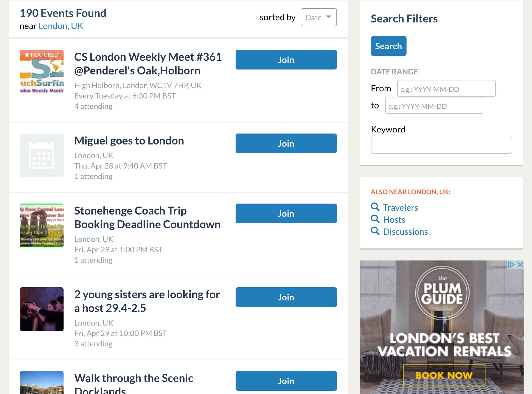Click the London, UK location link
Viewport: 532px width, 394px height.
(x=61, y=26)
